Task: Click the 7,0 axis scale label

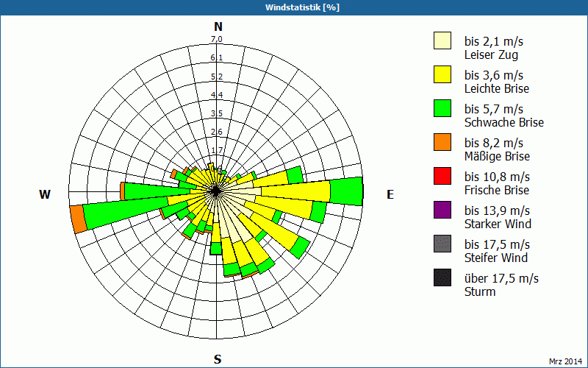Action: 217,40
